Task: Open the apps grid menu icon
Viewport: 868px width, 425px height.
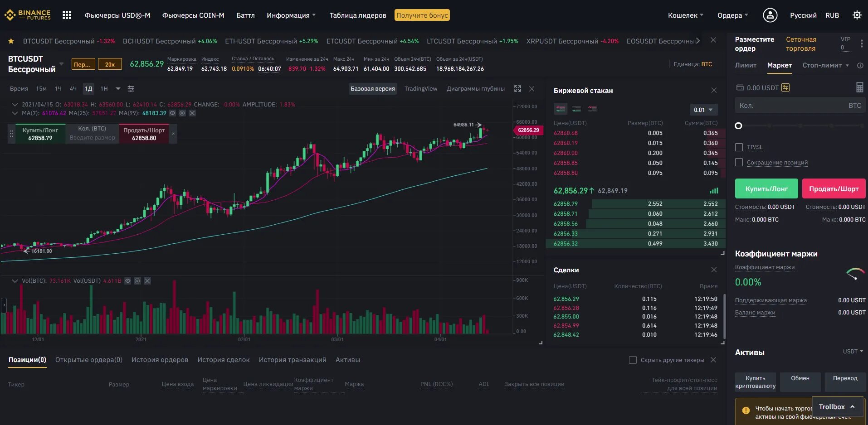Action: pyautogui.click(x=67, y=15)
